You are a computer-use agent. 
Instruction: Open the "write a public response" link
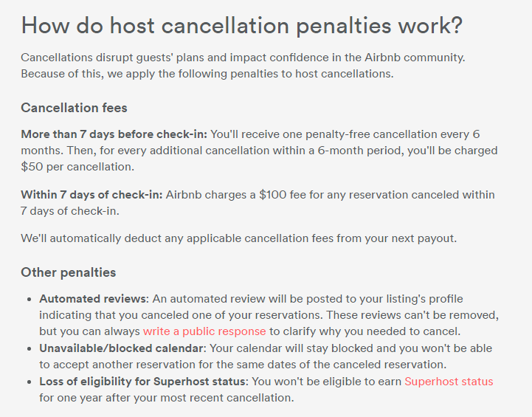tap(204, 331)
